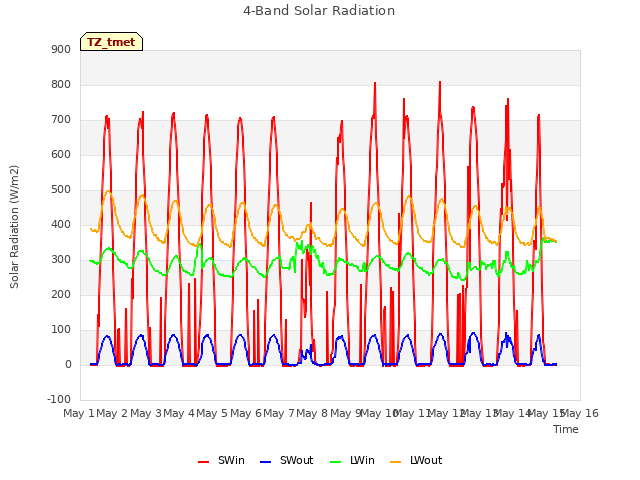Click the May 1 x-axis tick label
This screenshot has width=640, height=480.
point(79,413)
